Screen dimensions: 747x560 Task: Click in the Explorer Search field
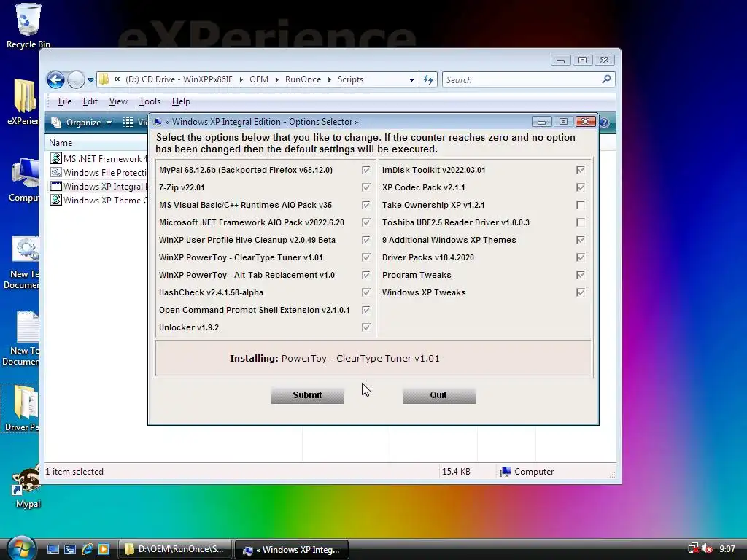pos(521,79)
